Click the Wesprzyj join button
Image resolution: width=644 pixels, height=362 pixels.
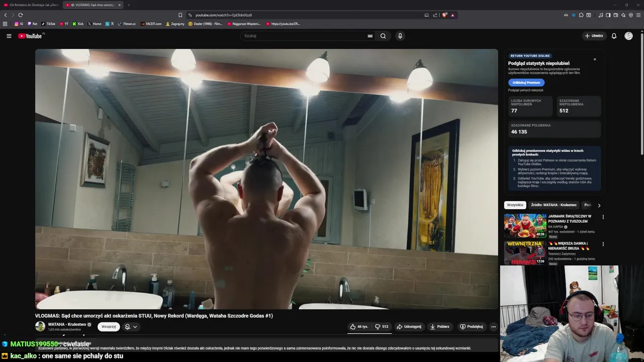point(109,326)
